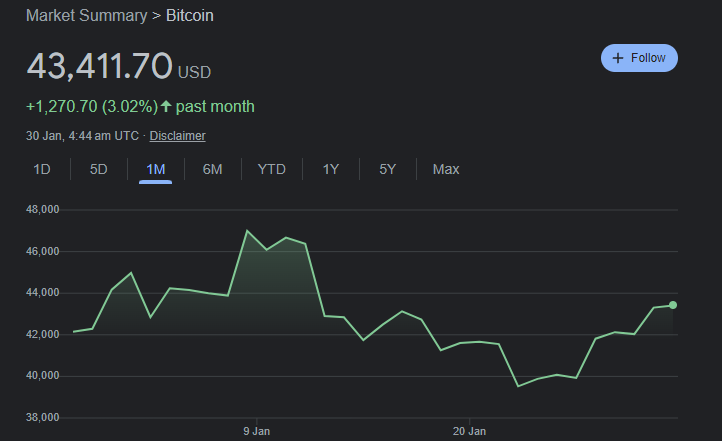The height and width of the screenshot is (441, 722).
Task: Click the past month label
Action: coord(215,107)
